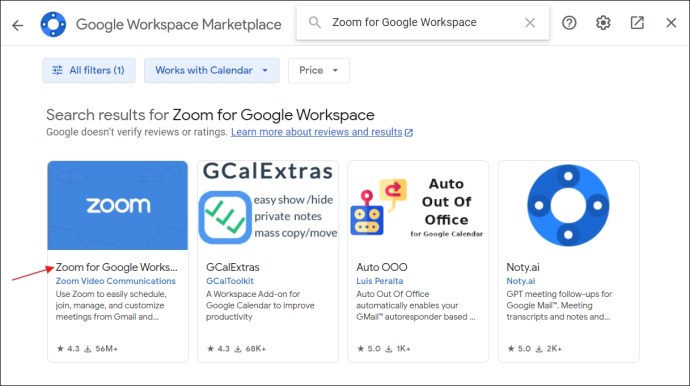The width and height of the screenshot is (690, 386).
Task: Click the 4.3 rating on Zoom card
Action: pyautogui.click(x=68, y=349)
